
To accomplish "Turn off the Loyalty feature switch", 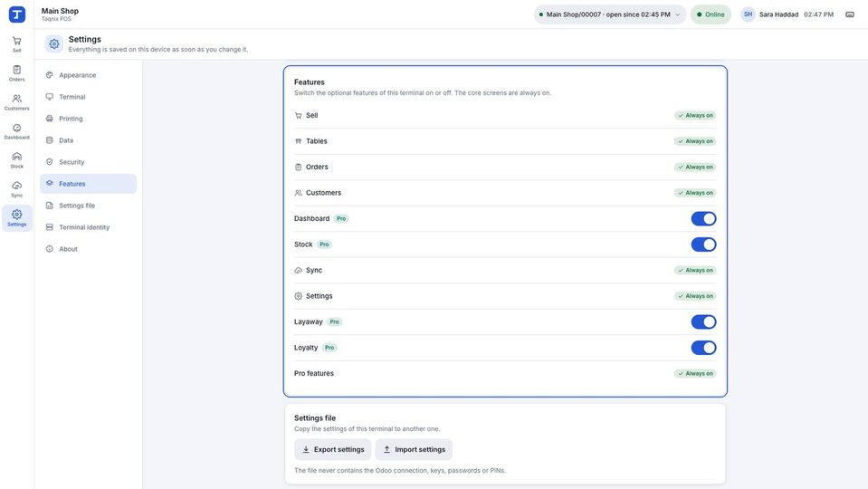I will pyautogui.click(x=703, y=348).
